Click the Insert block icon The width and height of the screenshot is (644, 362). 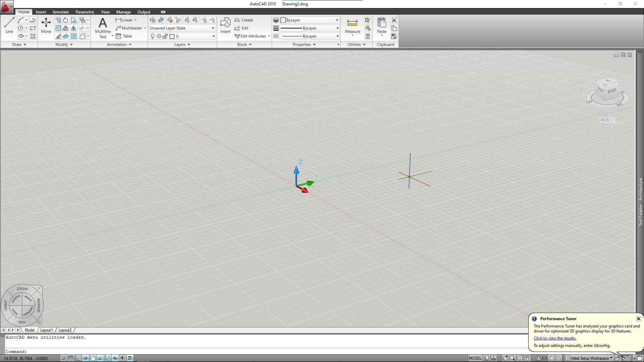point(225,25)
